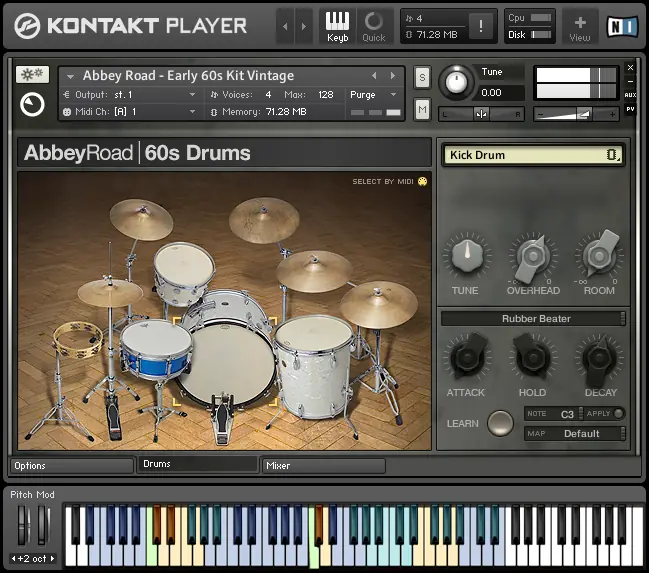The image size is (649, 573).
Task: Go to previous instrument with header left arrow
Action: click(x=285, y=26)
